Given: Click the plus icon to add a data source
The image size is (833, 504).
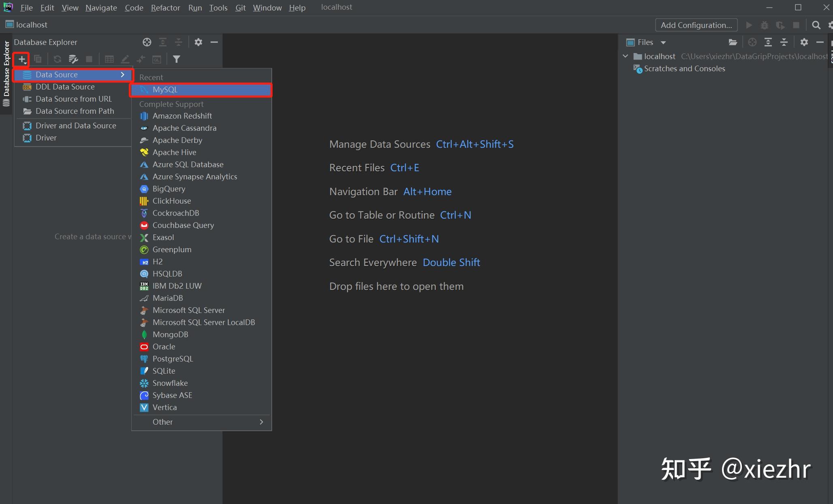Looking at the screenshot, I should pos(21,60).
